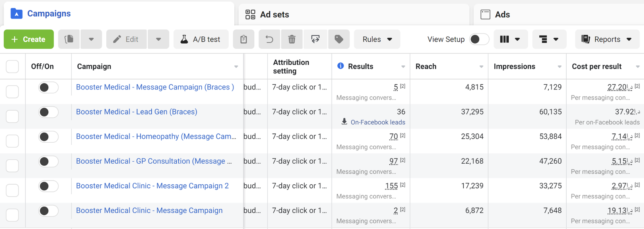The width and height of the screenshot is (644, 229).
Task: Toggle Booster Medical - Lead Gen (Braces) campaign switch
Action: click(48, 112)
